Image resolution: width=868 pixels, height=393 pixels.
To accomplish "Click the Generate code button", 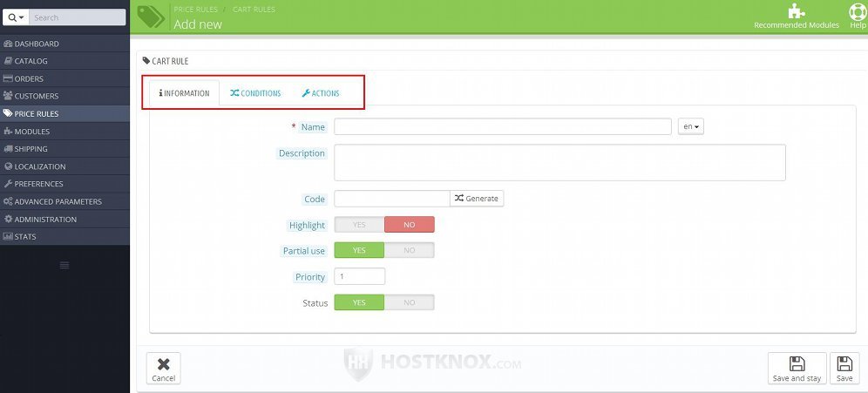I will point(477,198).
